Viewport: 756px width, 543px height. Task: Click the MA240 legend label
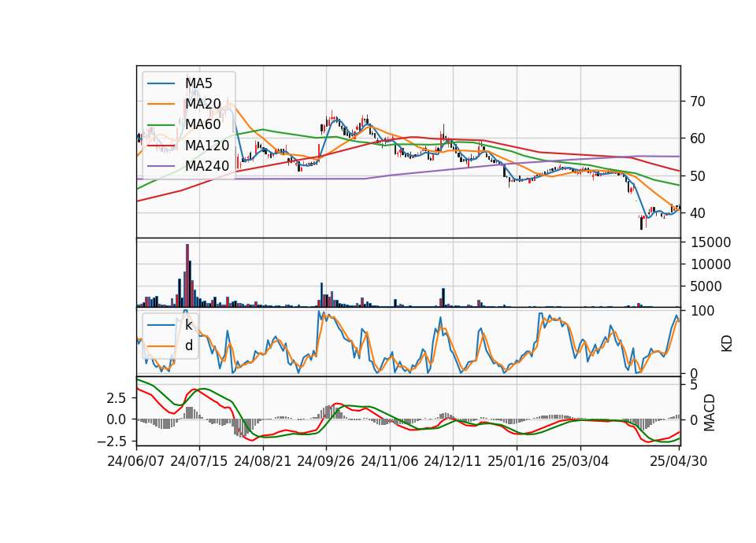[x=207, y=166]
